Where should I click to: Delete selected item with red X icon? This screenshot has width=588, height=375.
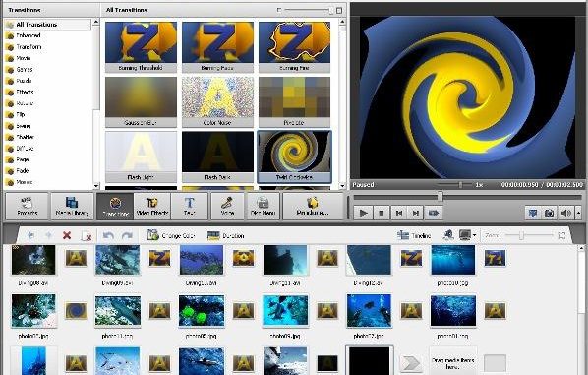click(67, 235)
